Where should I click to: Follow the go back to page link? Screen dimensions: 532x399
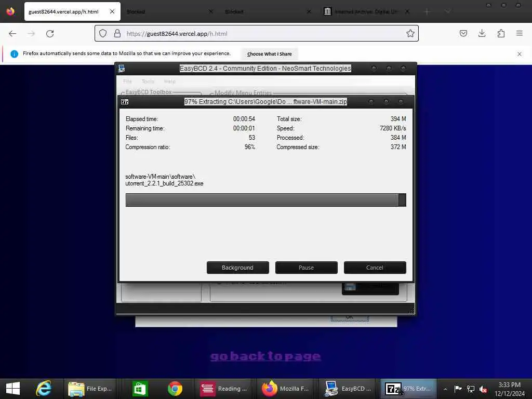coord(265,356)
